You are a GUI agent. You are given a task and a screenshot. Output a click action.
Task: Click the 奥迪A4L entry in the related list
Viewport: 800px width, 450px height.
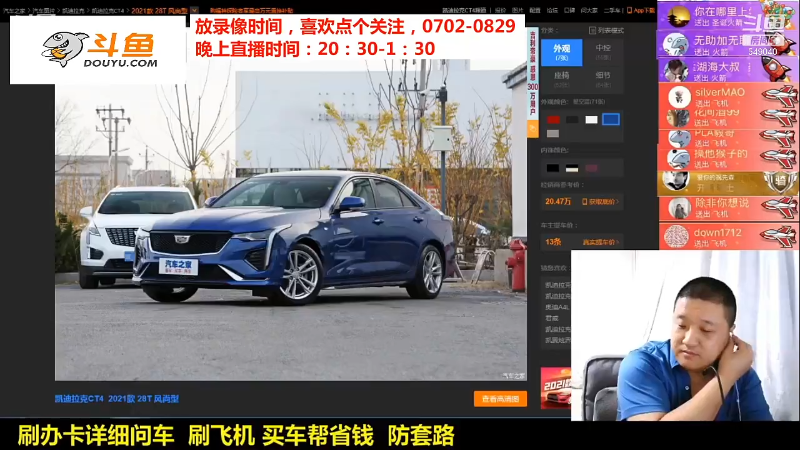coord(557,307)
